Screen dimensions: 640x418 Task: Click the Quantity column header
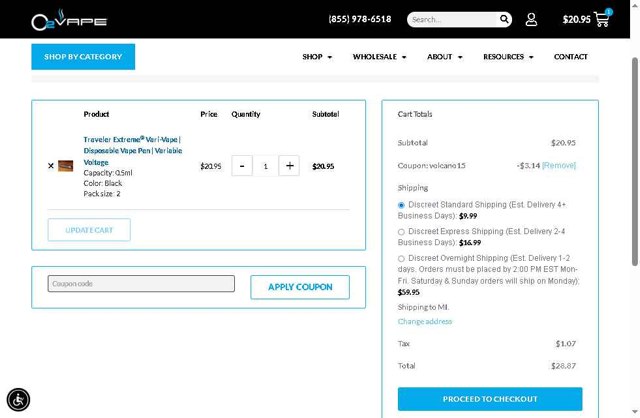coord(246,114)
